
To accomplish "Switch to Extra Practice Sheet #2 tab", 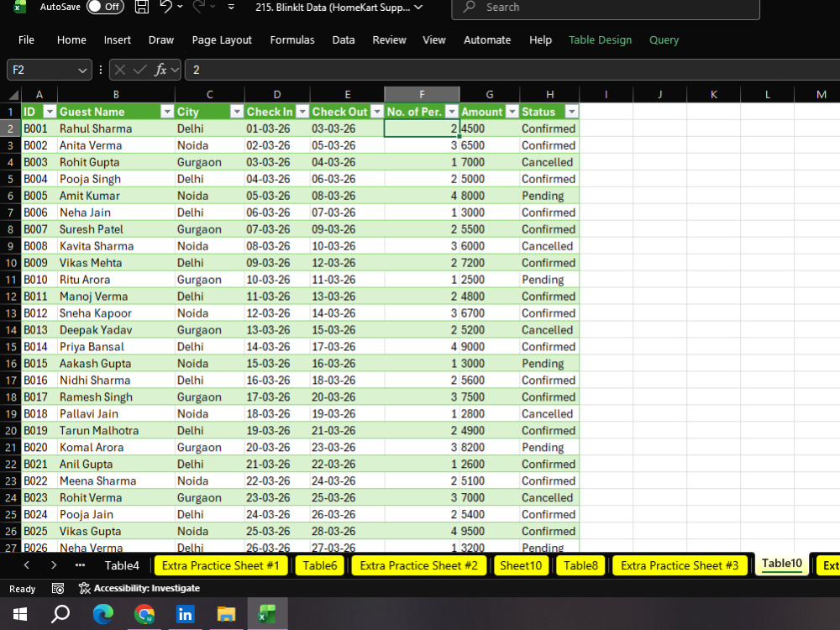I will (x=419, y=565).
